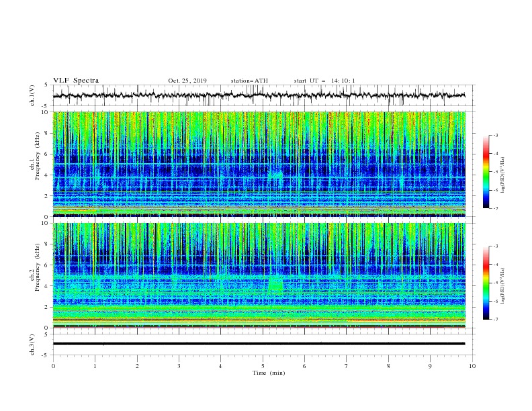532x411 pixels.
Task: Click time axis tick label "4"
Action: coord(220,366)
